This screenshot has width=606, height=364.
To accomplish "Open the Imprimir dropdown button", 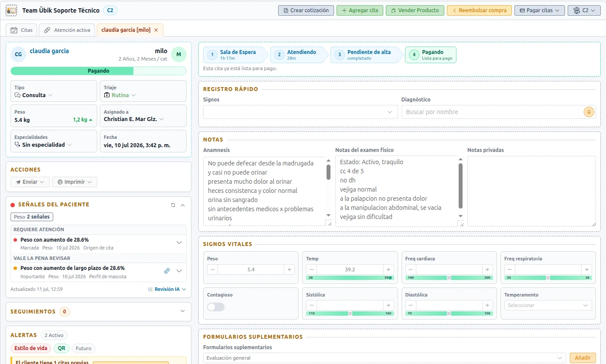I will pos(75,182).
